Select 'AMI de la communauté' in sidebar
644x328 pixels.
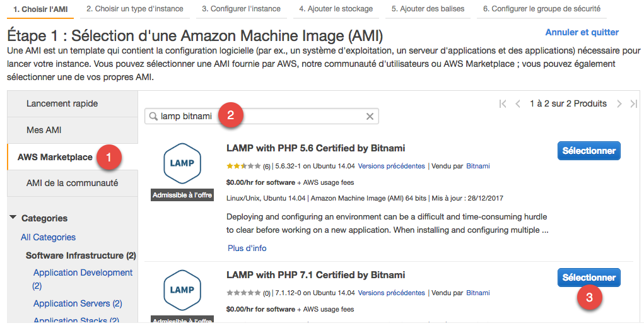coord(72,183)
